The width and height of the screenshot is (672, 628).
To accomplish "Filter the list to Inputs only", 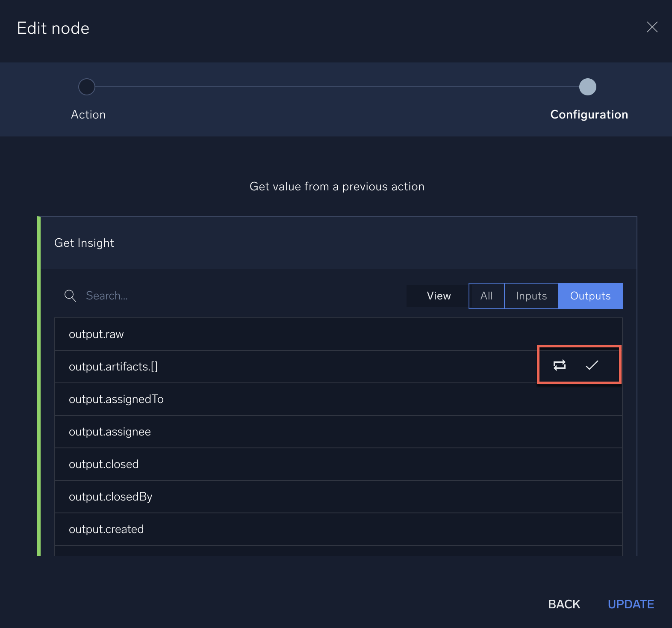I will (531, 296).
